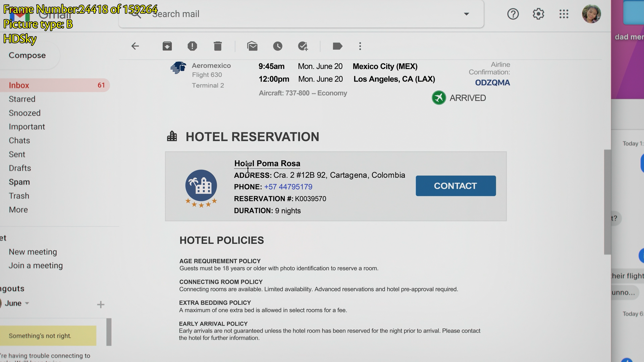Click the back arrow to return to inbox
This screenshot has height=362, width=644.
135,46
